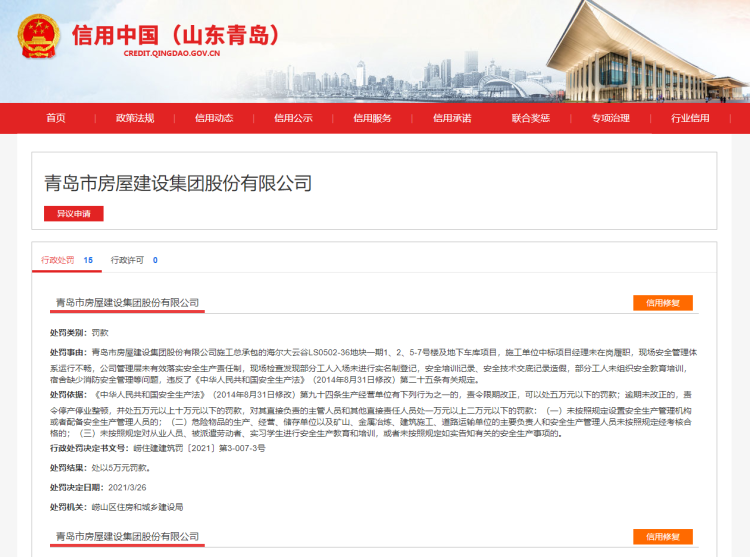Click the decision date 2021/3/26
The width and height of the screenshot is (750, 557).
coord(127,488)
